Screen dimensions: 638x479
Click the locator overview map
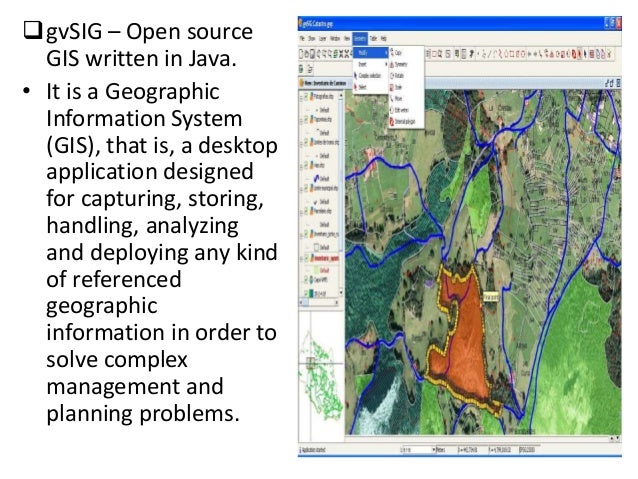click(x=321, y=376)
